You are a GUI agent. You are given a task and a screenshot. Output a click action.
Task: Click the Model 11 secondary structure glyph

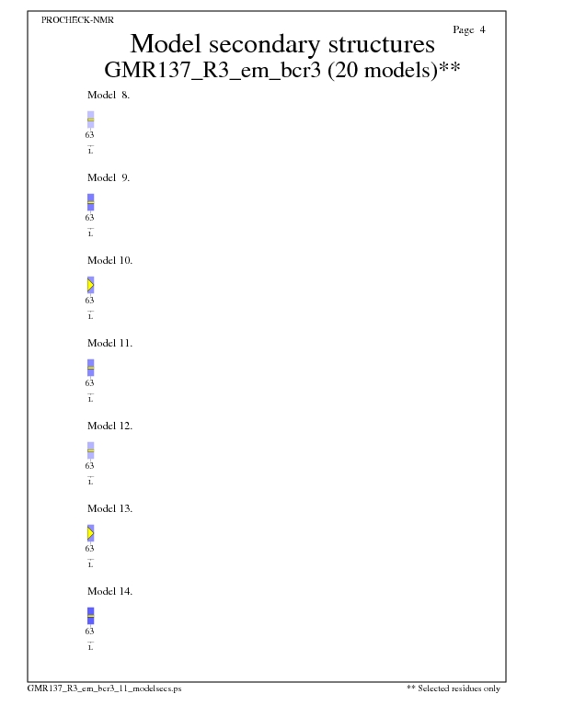90,368
